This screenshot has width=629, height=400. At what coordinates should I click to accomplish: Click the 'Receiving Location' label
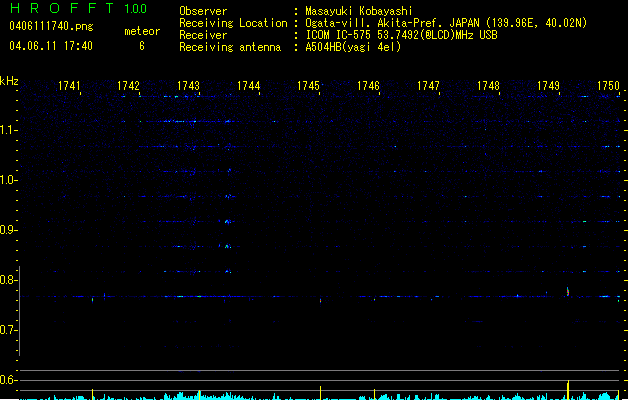233,23
